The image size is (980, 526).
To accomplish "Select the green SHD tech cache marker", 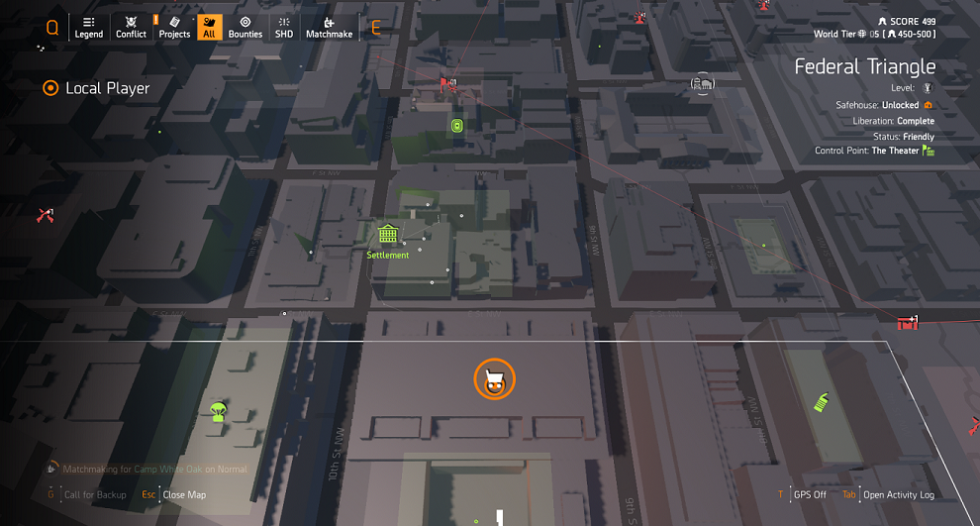I will pos(457,127).
